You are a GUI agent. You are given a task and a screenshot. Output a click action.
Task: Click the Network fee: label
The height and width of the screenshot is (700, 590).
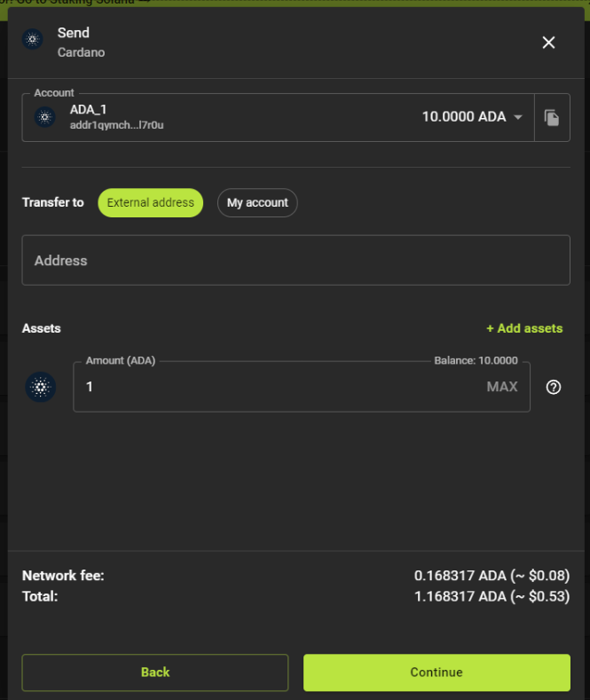(x=63, y=576)
